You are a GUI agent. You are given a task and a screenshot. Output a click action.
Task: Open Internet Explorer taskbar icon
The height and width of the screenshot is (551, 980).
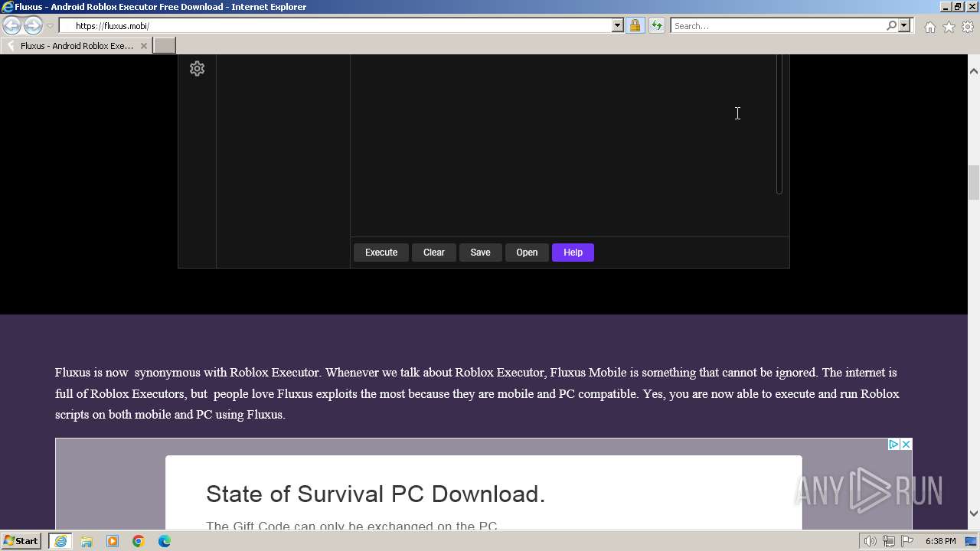pyautogui.click(x=60, y=541)
